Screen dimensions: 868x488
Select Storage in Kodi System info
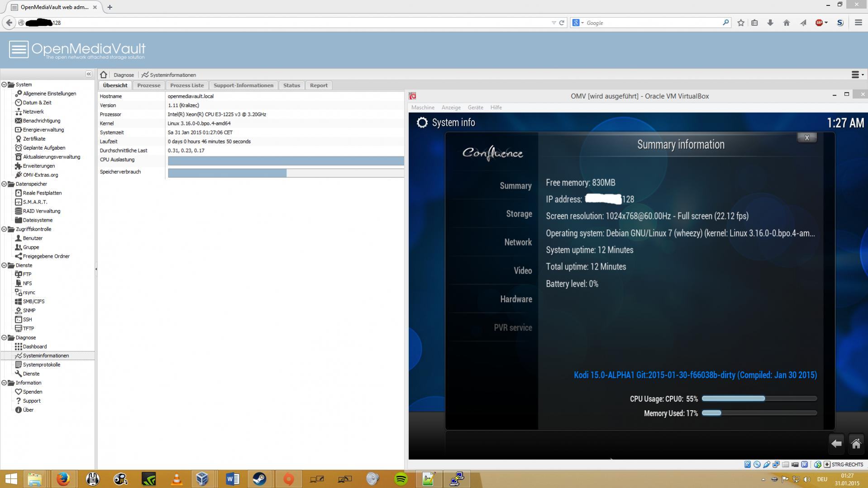(x=519, y=214)
